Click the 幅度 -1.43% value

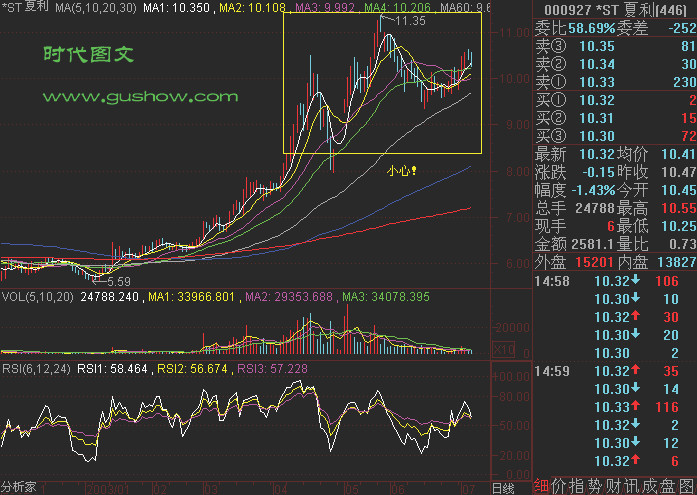(593, 190)
